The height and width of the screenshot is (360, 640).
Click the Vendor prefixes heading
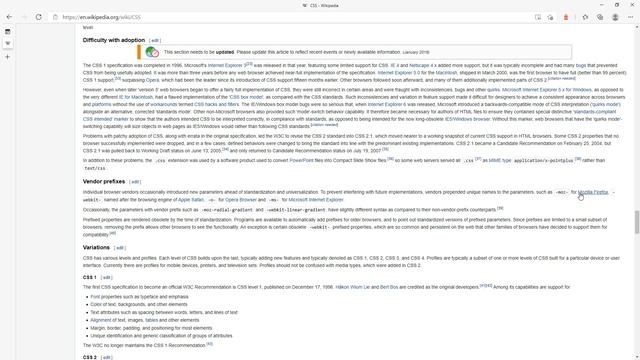tap(104, 182)
